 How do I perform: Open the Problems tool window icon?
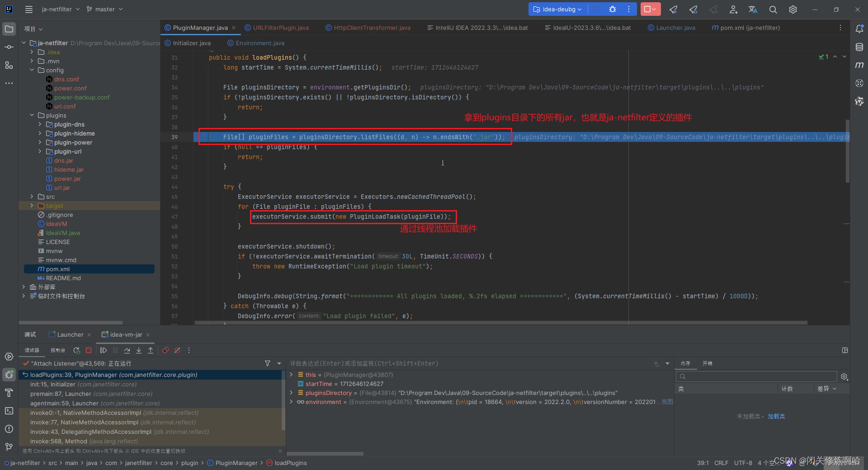(9, 429)
